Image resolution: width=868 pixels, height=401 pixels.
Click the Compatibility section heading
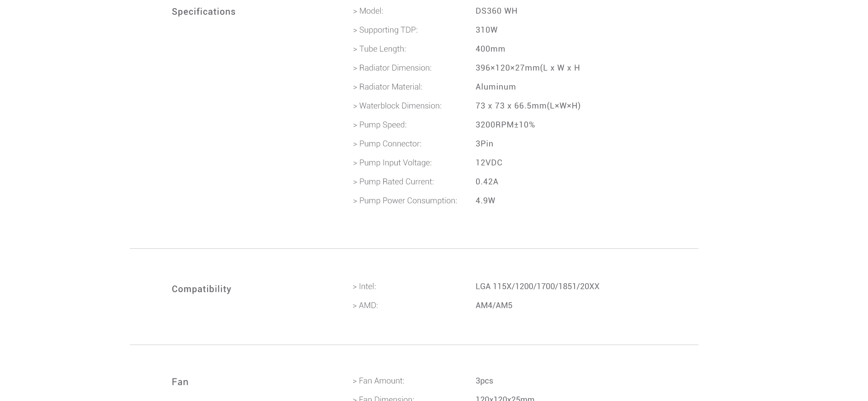click(201, 289)
